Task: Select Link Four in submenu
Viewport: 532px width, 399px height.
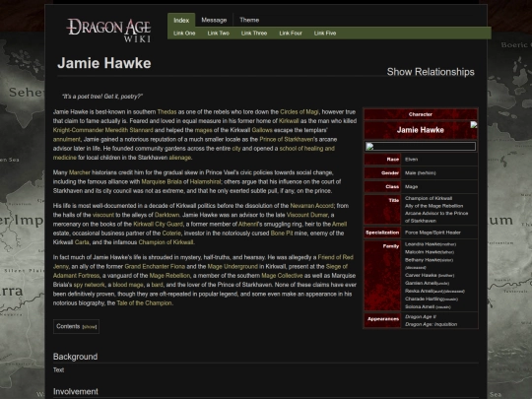Action: pos(291,33)
